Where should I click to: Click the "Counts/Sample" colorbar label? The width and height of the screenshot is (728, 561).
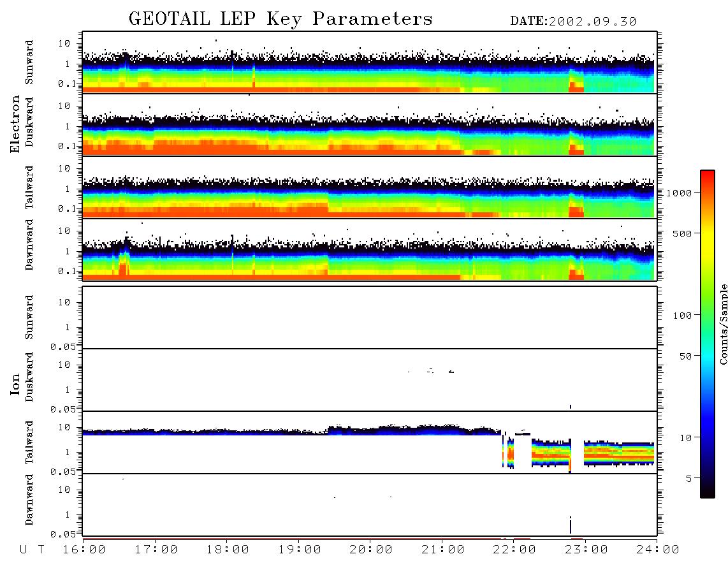723,324
